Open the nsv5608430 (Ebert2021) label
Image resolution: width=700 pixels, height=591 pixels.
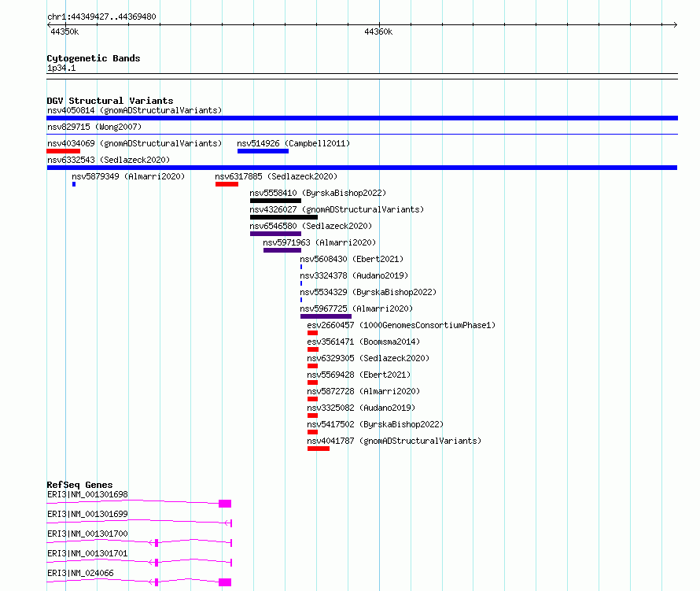[x=352, y=259]
